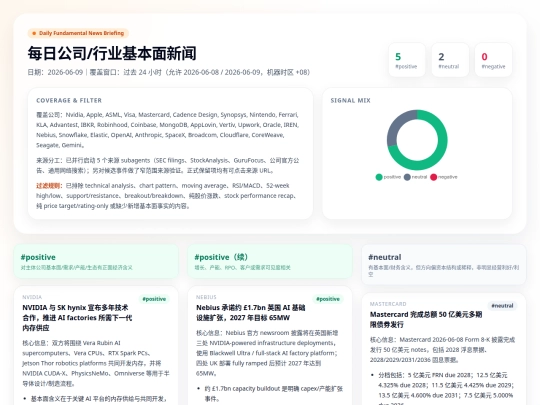
Task: Click the #positive（续）section header
Action: coord(270,261)
